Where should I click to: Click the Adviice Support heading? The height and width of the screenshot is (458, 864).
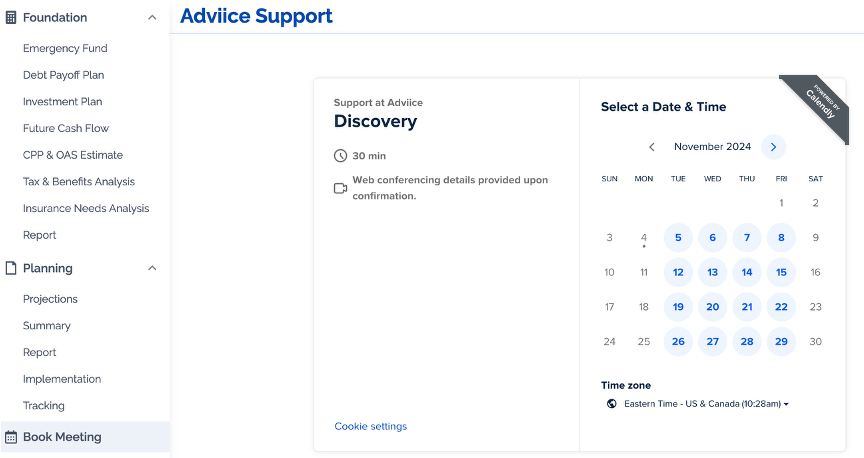[256, 16]
